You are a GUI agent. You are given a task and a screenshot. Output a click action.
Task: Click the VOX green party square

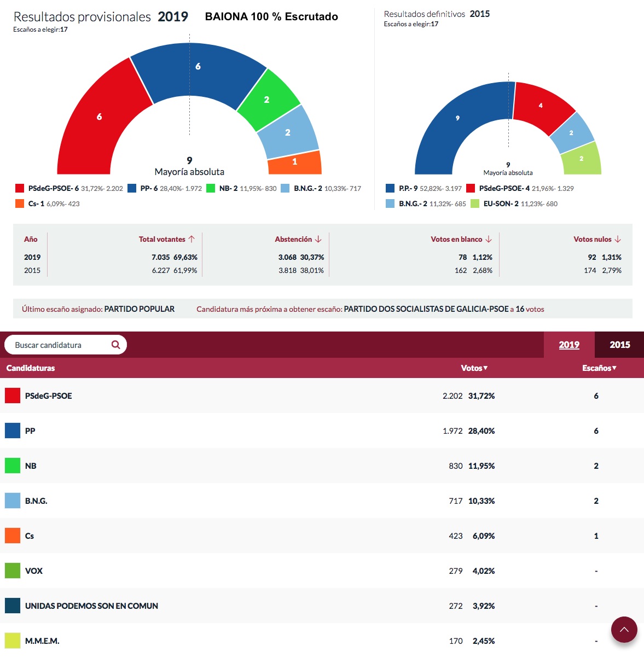13,571
